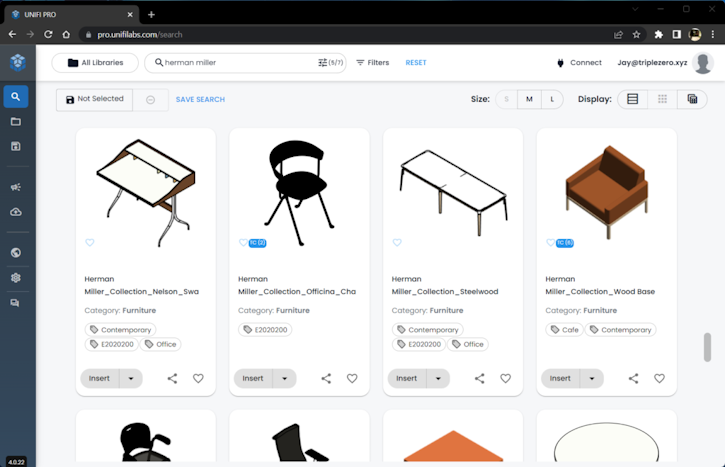Screen dimensions: 725x467
Task: Go back in the browser
Action: [x=12, y=35]
